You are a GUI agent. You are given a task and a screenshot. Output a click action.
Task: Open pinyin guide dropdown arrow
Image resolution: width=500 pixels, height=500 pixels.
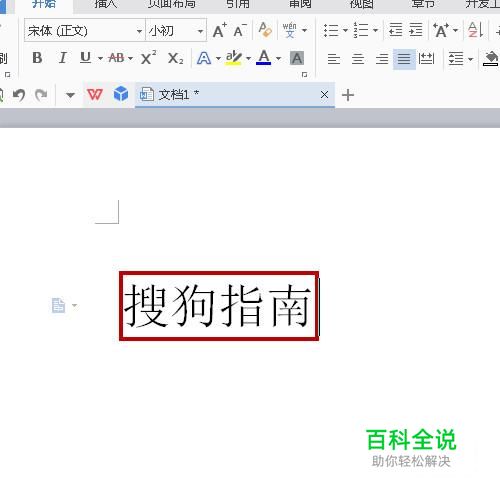pyautogui.click(x=304, y=31)
